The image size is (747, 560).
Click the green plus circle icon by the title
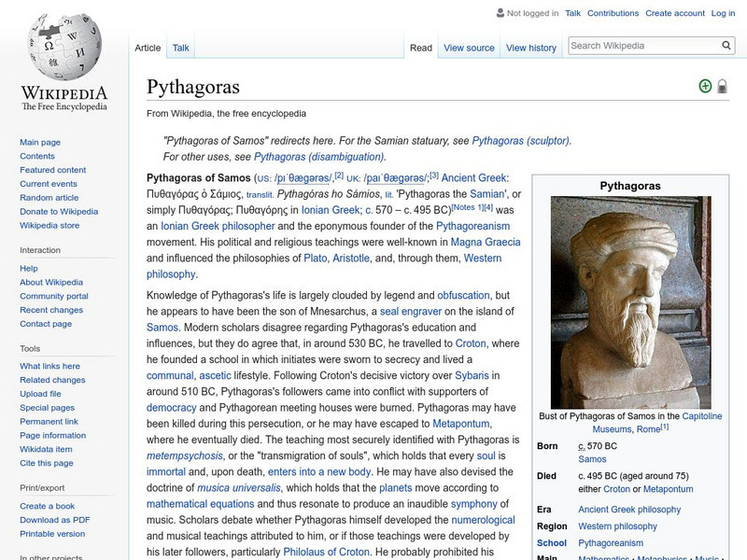[703, 84]
